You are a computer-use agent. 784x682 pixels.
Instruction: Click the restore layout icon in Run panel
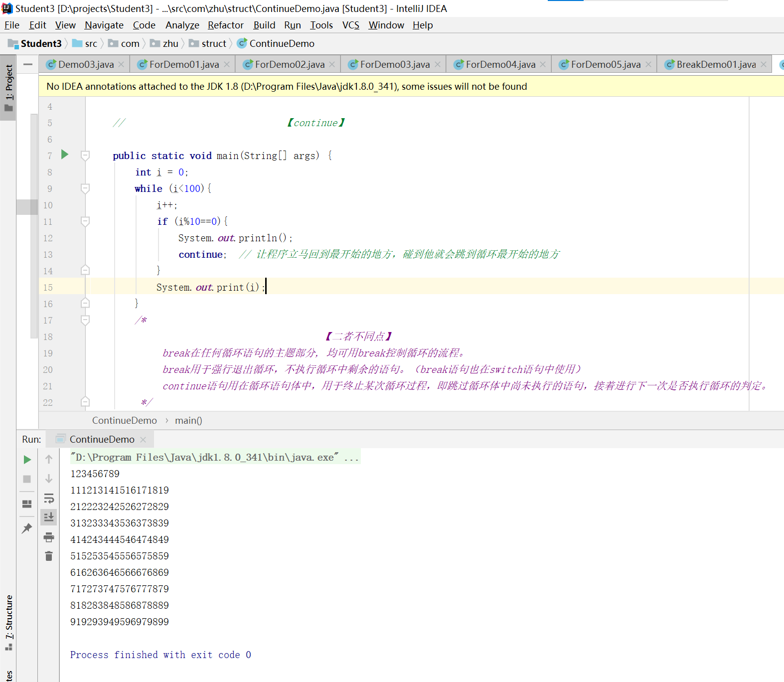[27, 504]
